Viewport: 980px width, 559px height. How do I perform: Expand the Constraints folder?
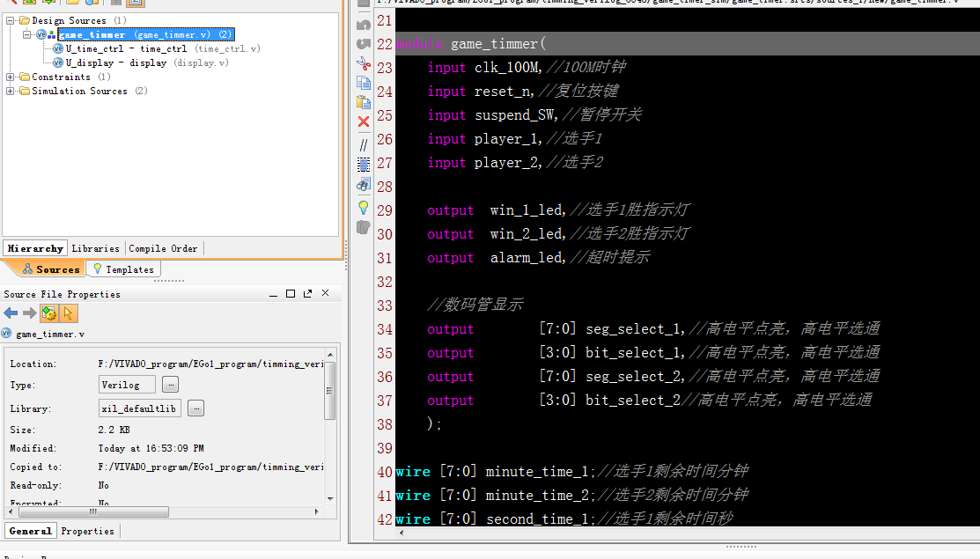coord(10,77)
